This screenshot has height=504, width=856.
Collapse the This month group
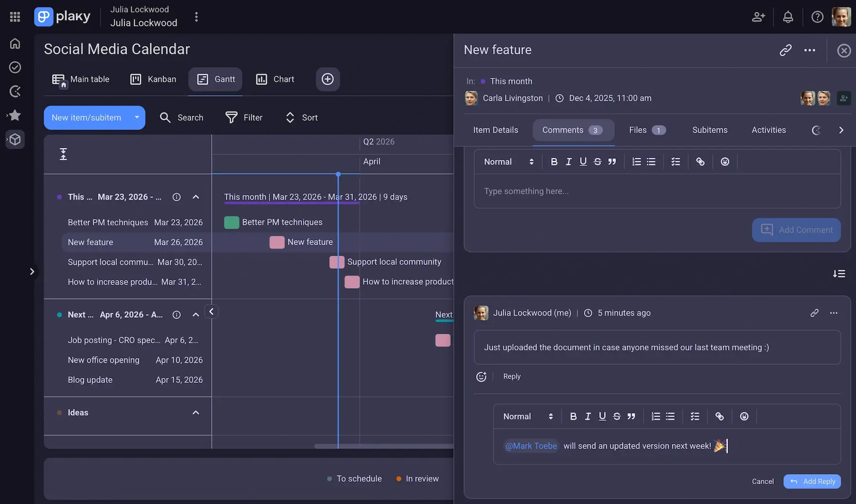(196, 197)
